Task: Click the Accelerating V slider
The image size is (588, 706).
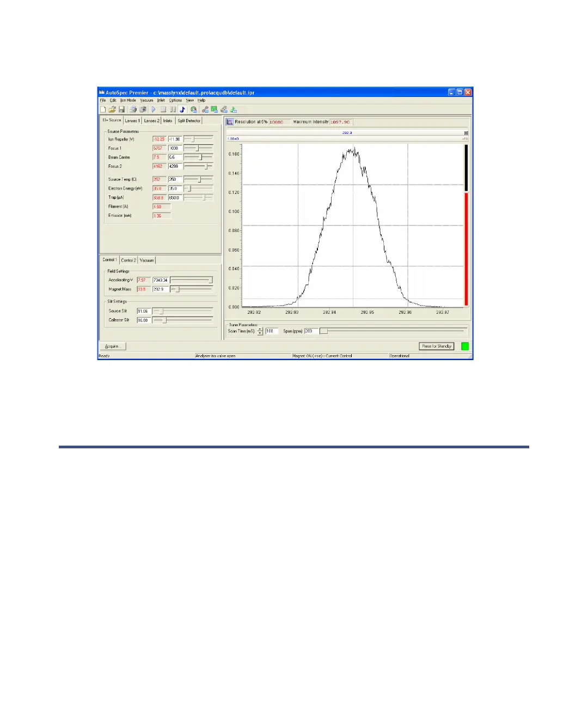Action: [192, 280]
